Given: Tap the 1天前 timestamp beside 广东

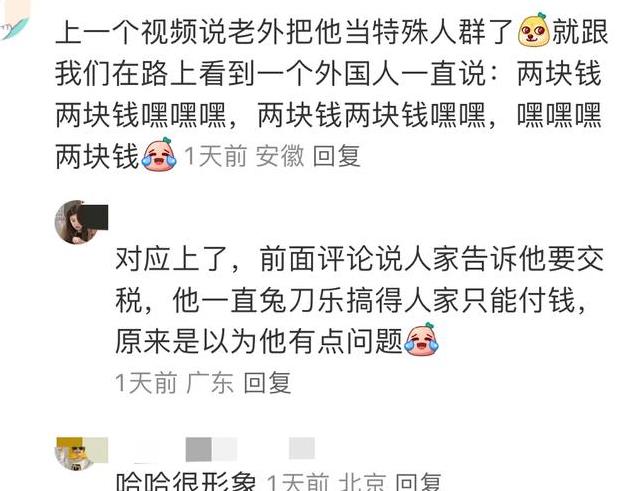Looking at the screenshot, I should pos(146,382).
